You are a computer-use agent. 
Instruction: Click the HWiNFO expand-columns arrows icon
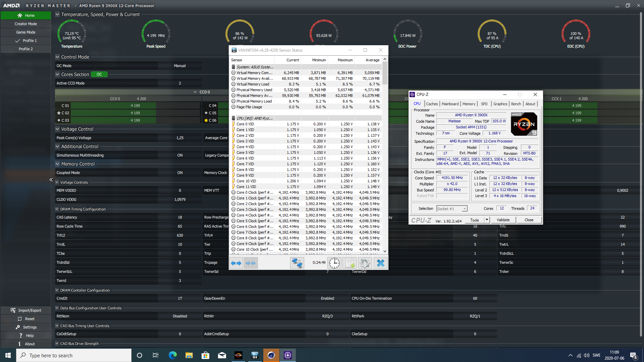pyautogui.click(x=236, y=263)
